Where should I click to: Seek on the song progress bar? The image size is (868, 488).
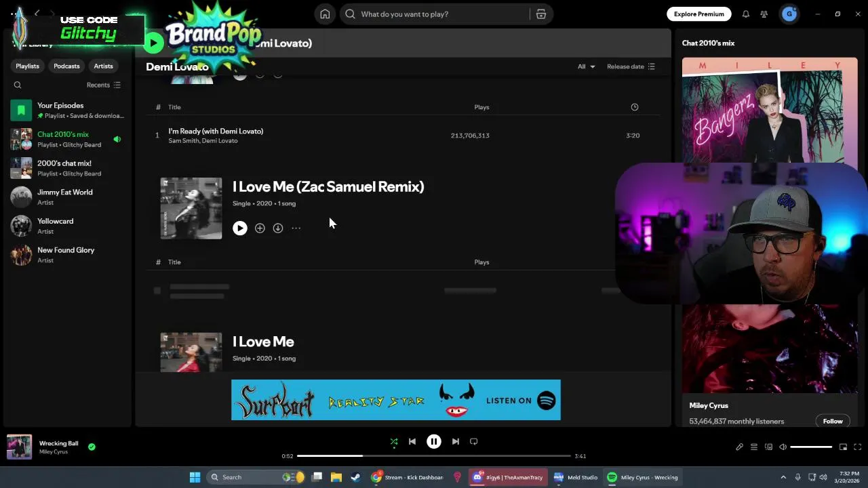pyautogui.click(x=434, y=456)
